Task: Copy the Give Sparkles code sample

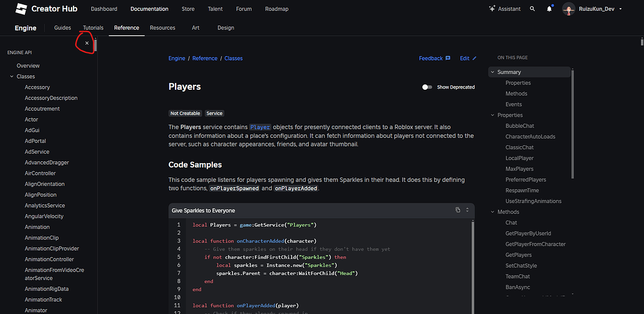Action: 458,210
